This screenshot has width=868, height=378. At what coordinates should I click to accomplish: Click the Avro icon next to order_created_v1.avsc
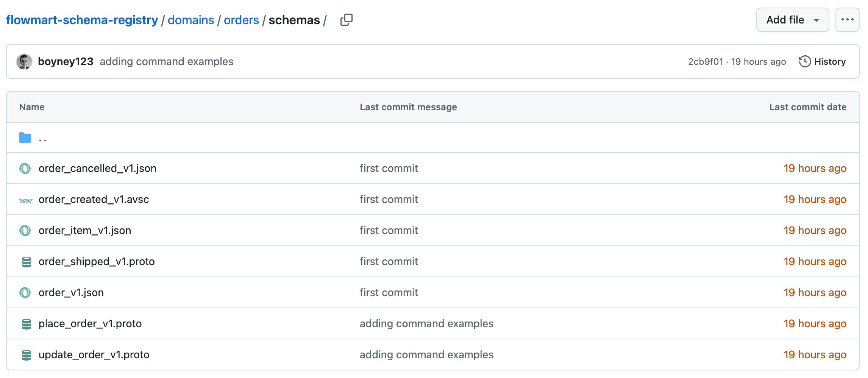pos(25,200)
